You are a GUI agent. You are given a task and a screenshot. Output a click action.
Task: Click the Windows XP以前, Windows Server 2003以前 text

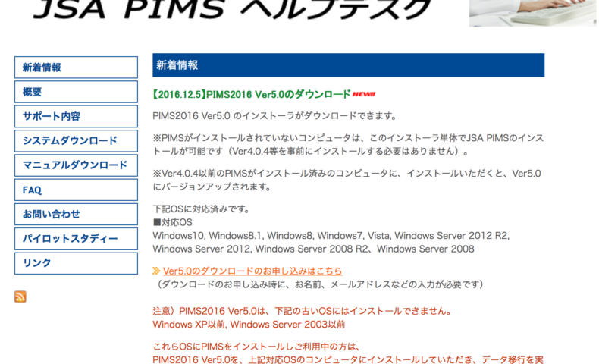[249, 325]
